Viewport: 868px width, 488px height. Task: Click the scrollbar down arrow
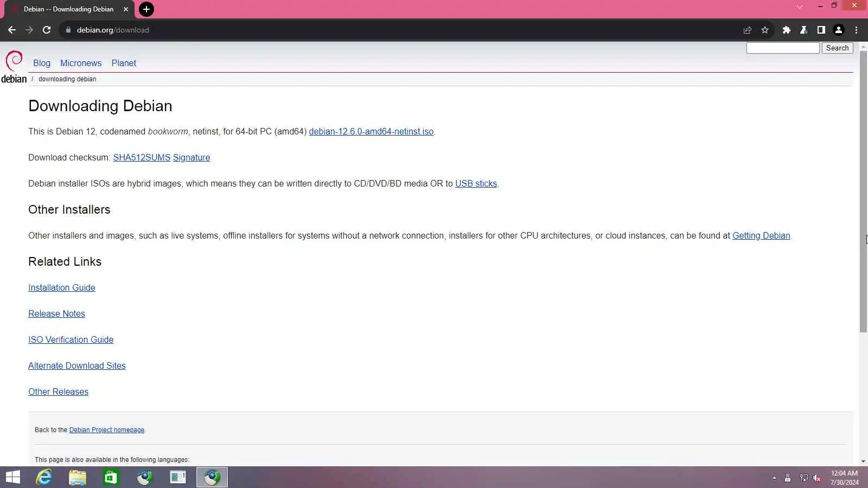pyautogui.click(x=863, y=462)
